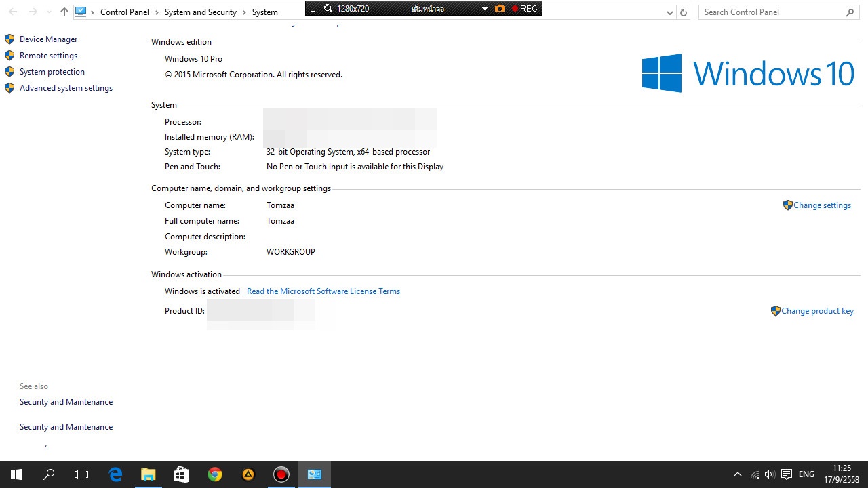
Task: Click Change settings for computer name
Action: point(822,205)
